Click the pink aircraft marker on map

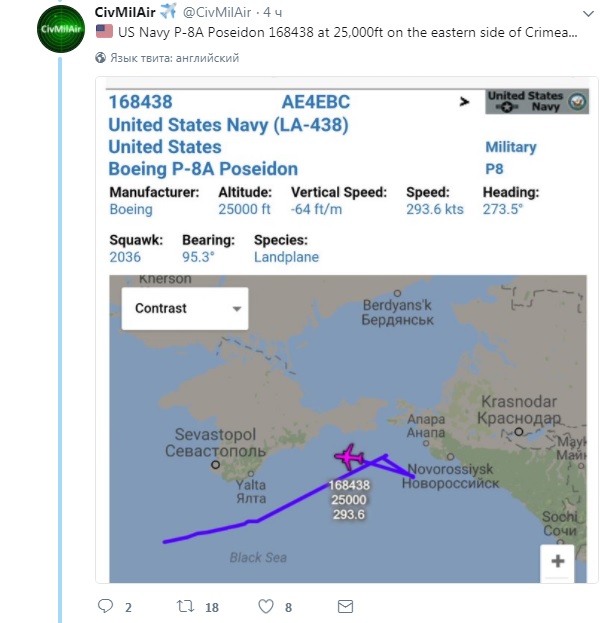pyautogui.click(x=349, y=458)
